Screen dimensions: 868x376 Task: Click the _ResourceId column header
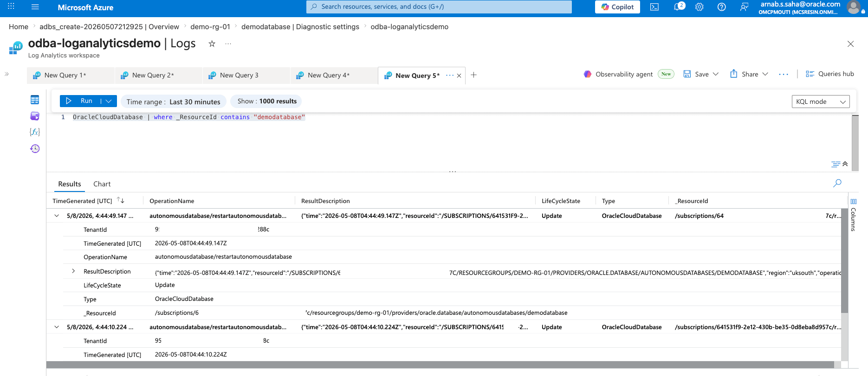click(x=692, y=201)
